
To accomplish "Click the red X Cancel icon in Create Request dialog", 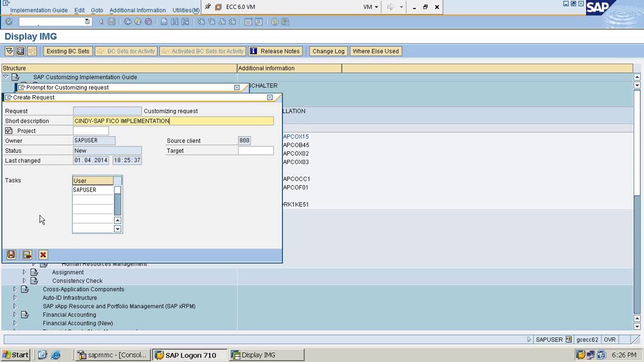I will pyautogui.click(x=43, y=255).
